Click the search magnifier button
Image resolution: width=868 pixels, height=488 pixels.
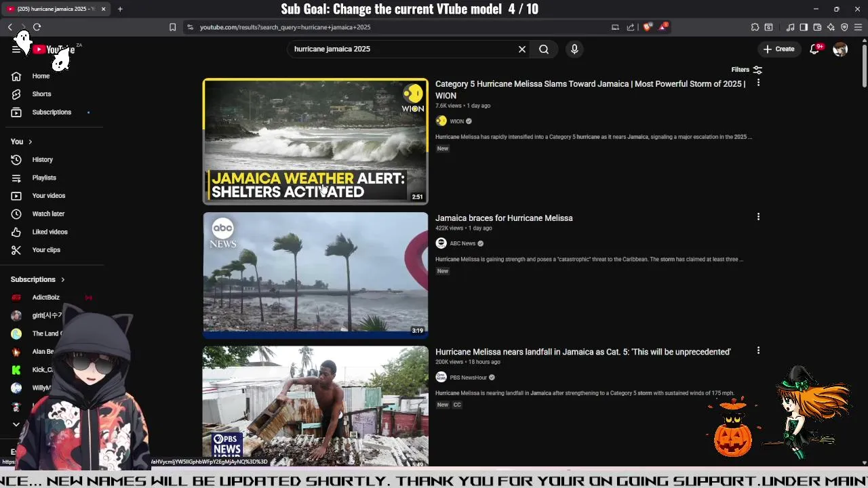pyautogui.click(x=544, y=49)
